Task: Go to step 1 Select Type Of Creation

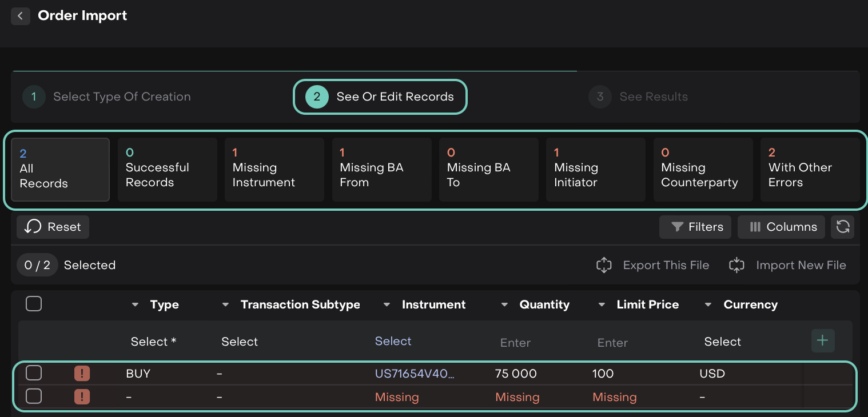Action: 107,97
